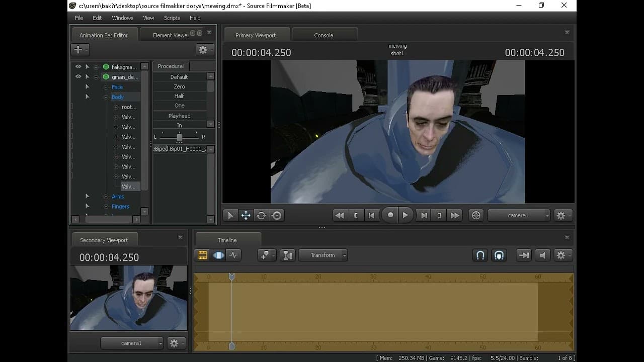Open Secondary Viewport settings gear

[177, 343]
